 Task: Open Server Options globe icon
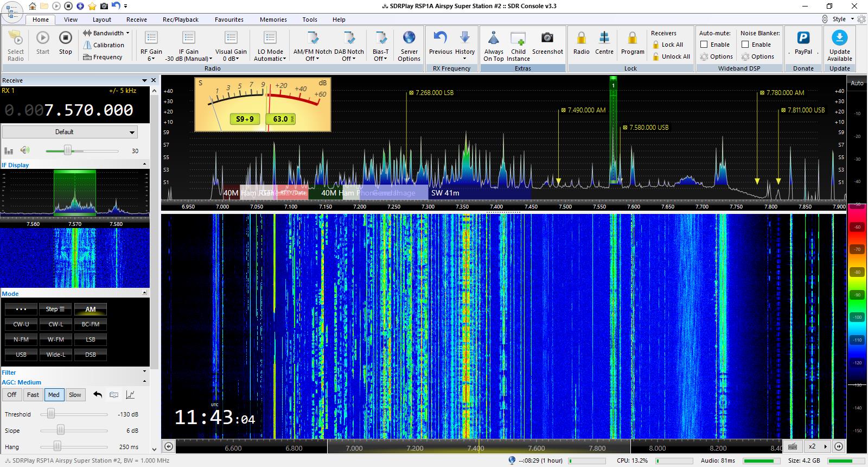[409, 38]
